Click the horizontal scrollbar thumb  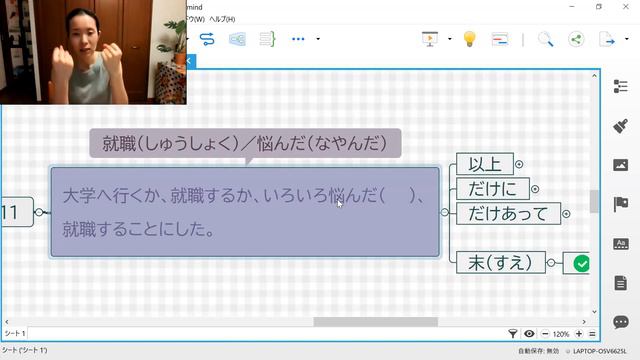pyautogui.click(x=376, y=322)
